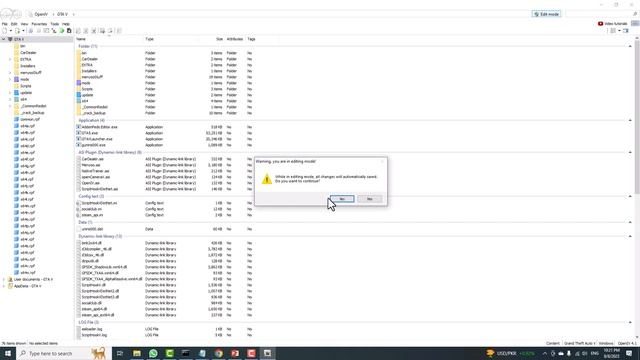Select Scripts folder in tree
The width and height of the screenshot is (640, 360).
pos(25,86)
